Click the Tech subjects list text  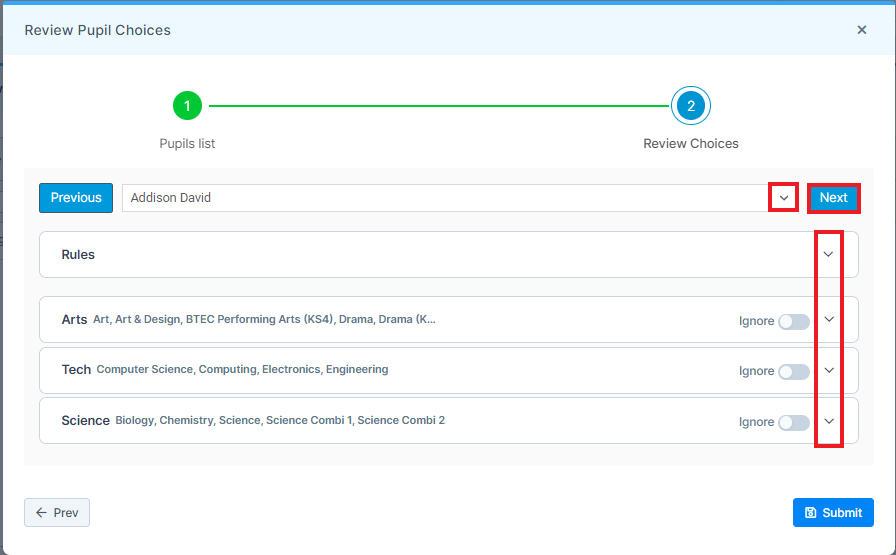click(x=242, y=369)
